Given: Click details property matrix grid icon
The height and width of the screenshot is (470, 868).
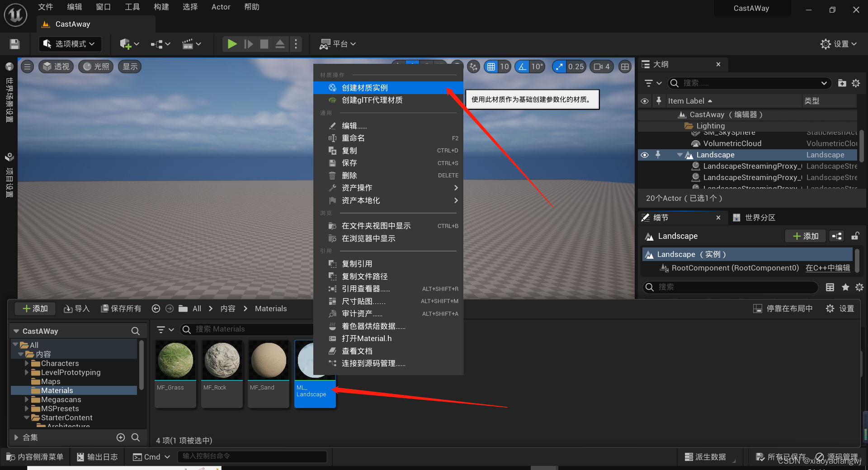Looking at the screenshot, I should 830,287.
